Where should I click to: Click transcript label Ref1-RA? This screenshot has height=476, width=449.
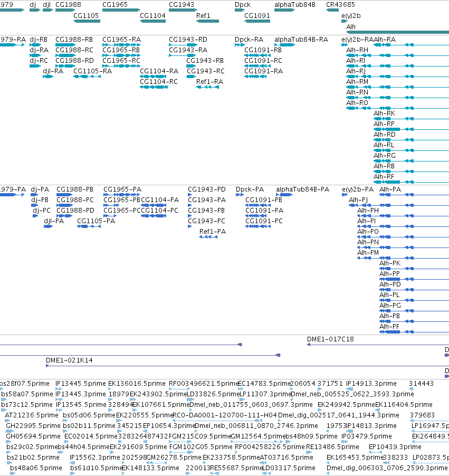tap(210, 82)
